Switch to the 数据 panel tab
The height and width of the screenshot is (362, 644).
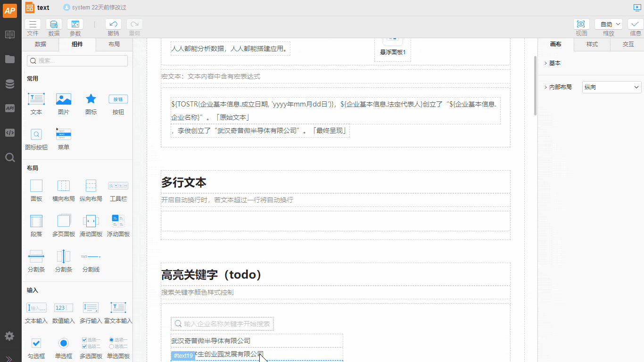coord(41,44)
